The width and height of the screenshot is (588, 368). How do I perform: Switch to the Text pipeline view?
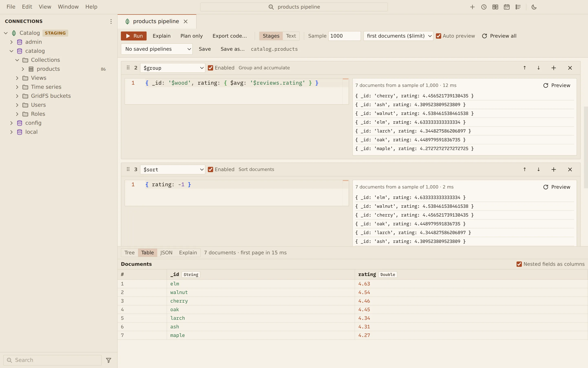click(x=291, y=36)
